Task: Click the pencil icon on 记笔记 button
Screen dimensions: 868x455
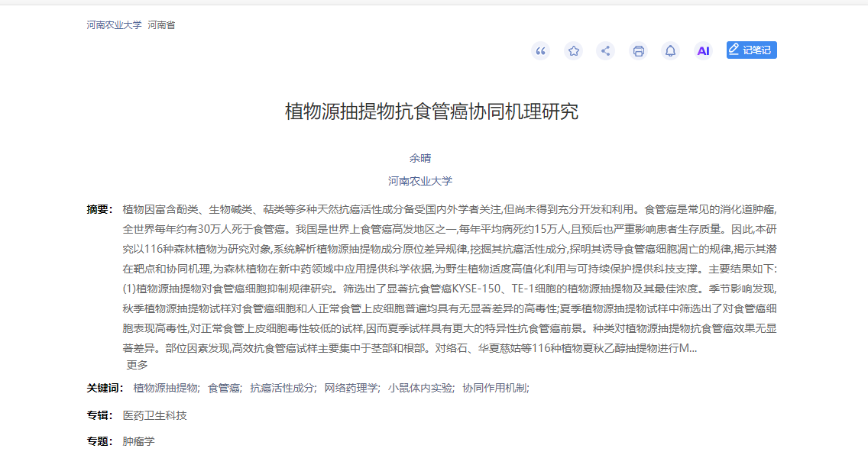Action: (735, 50)
